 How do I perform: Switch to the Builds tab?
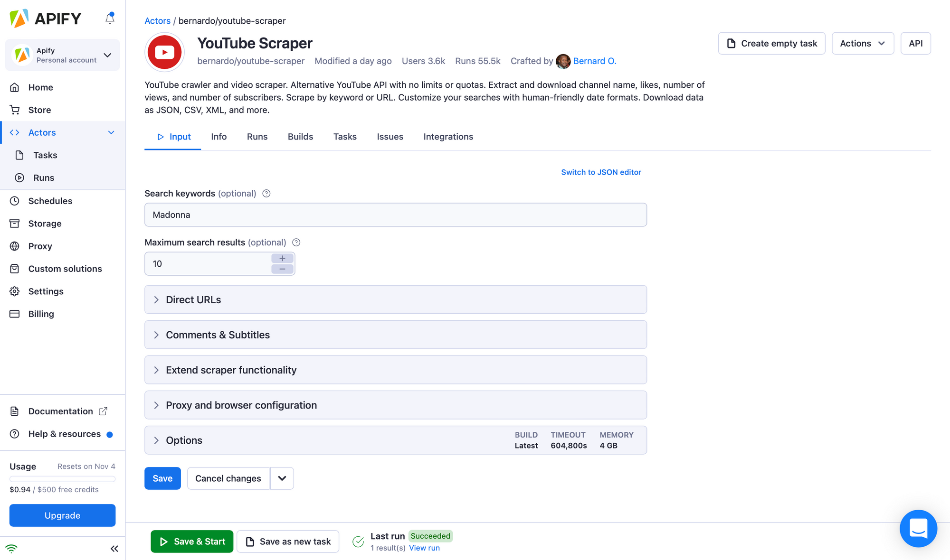coord(300,137)
